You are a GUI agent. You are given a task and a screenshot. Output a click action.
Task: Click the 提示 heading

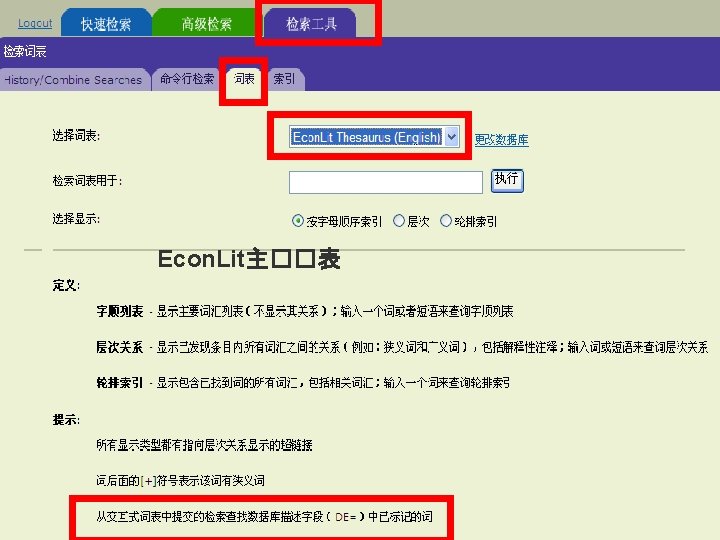[x=66, y=420]
